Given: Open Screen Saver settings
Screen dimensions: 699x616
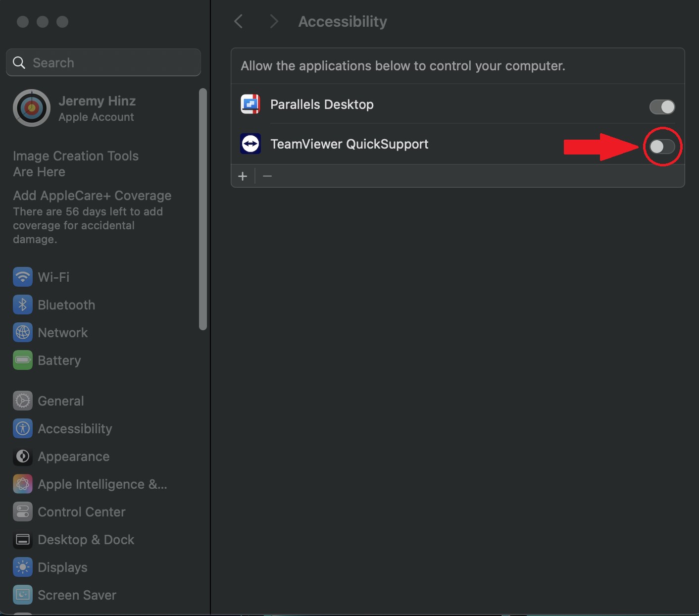Looking at the screenshot, I should (23, 595).
